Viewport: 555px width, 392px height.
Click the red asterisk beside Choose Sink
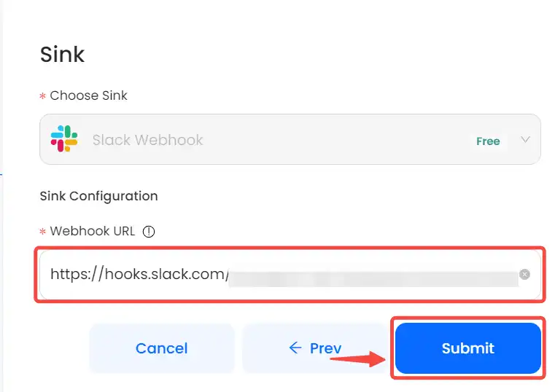coord(43,96)
